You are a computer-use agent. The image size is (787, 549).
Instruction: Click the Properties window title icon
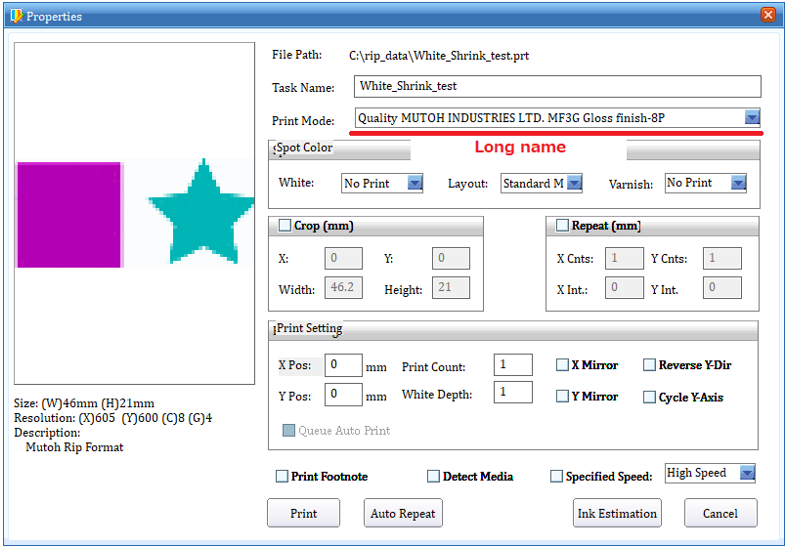14,16
